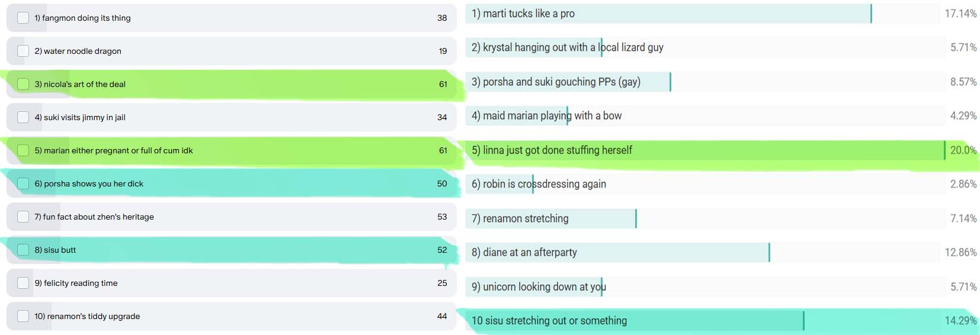Click the 20.0% percentage label
This screenshot has width=980, height=335.
coord(963,150)
